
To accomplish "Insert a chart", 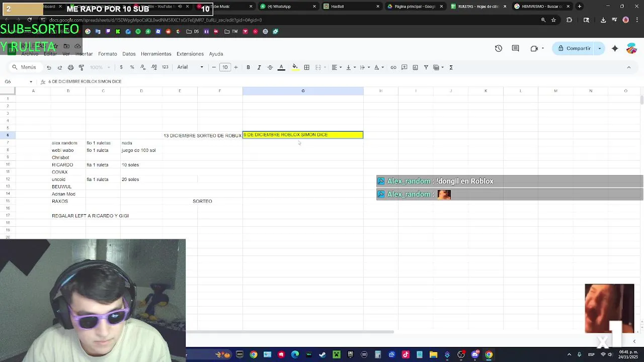I will point(415,67).
